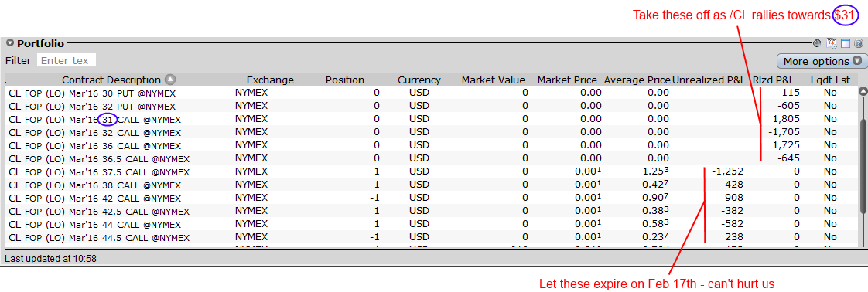Viewport: 868px width, 292px height.
Task: Collapse the Portfolio panel triangle
Action: click(x=10, y=43)
